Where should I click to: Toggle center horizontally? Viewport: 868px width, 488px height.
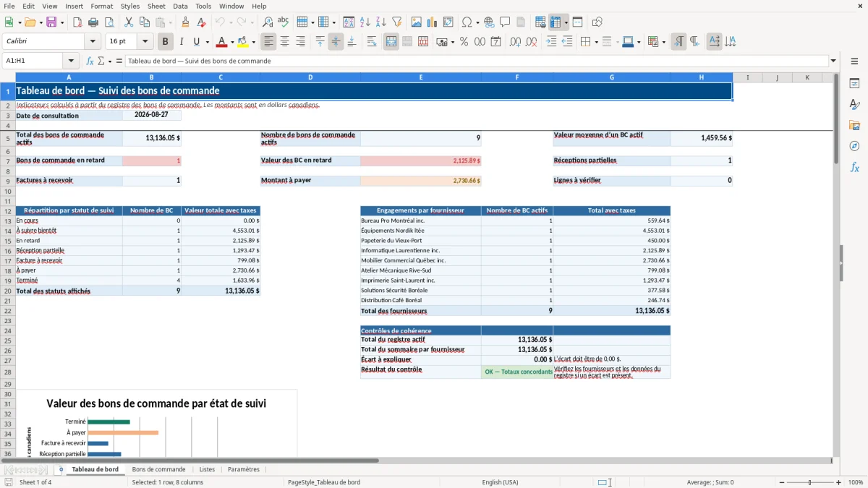284,42
